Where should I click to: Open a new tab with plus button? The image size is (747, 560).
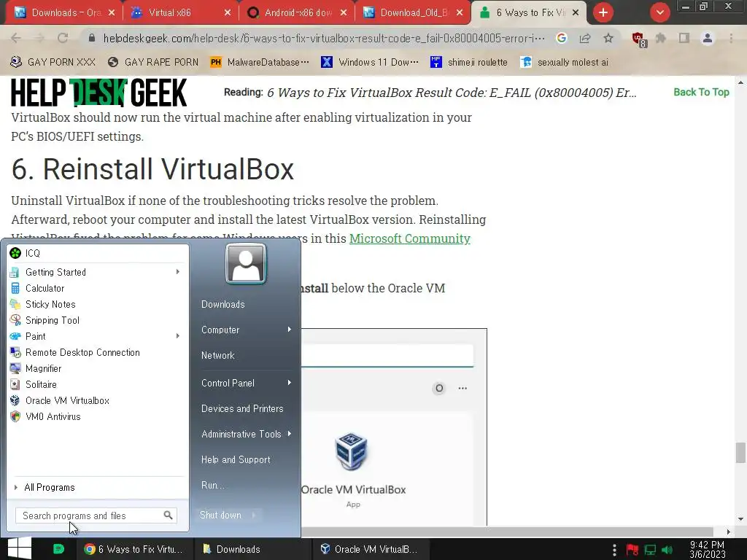[x=603, y=12]
